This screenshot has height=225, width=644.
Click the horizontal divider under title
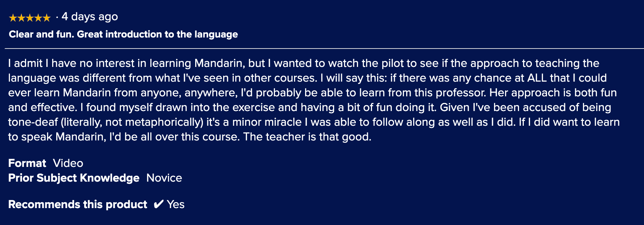[x=324, y=48]
